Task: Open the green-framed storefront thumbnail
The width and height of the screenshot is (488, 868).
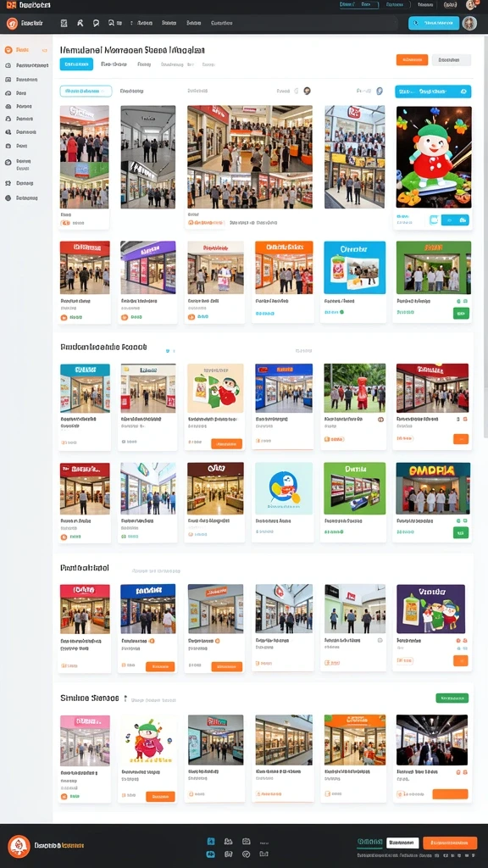Action: click(433, 267)
